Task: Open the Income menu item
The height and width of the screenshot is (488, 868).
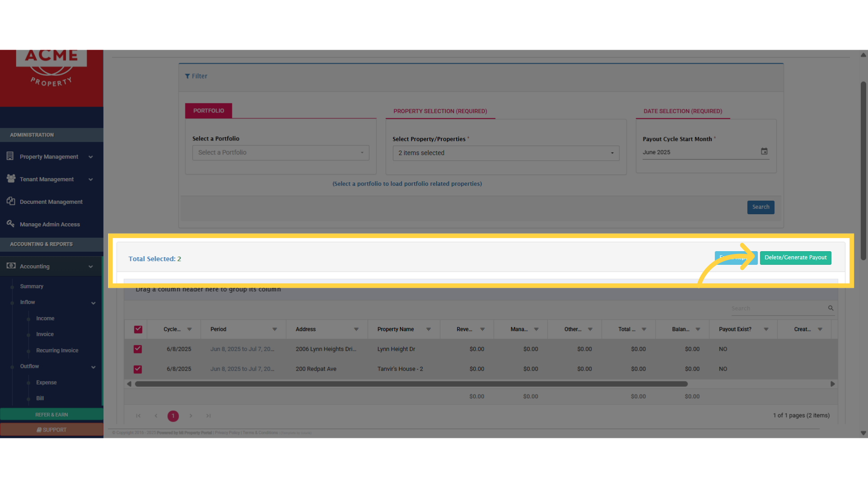Action: (45, 319)
